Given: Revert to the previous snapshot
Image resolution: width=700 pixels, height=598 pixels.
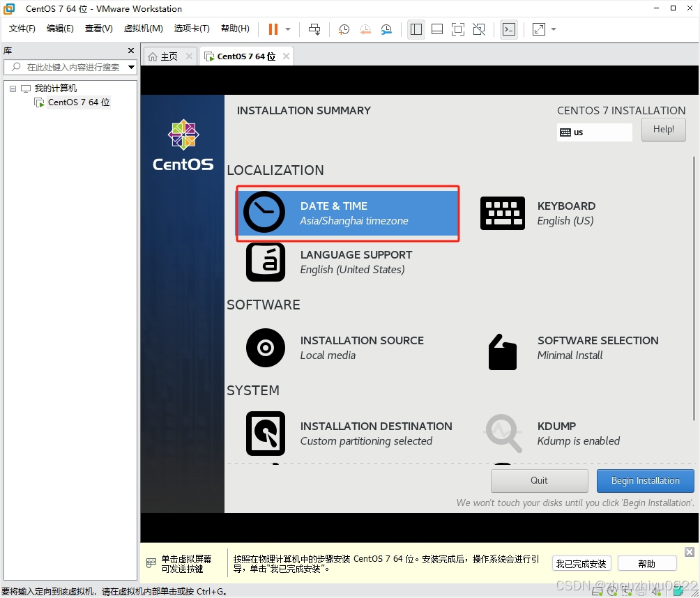Looking at the screenshot, I should click(x=365, y=29).
